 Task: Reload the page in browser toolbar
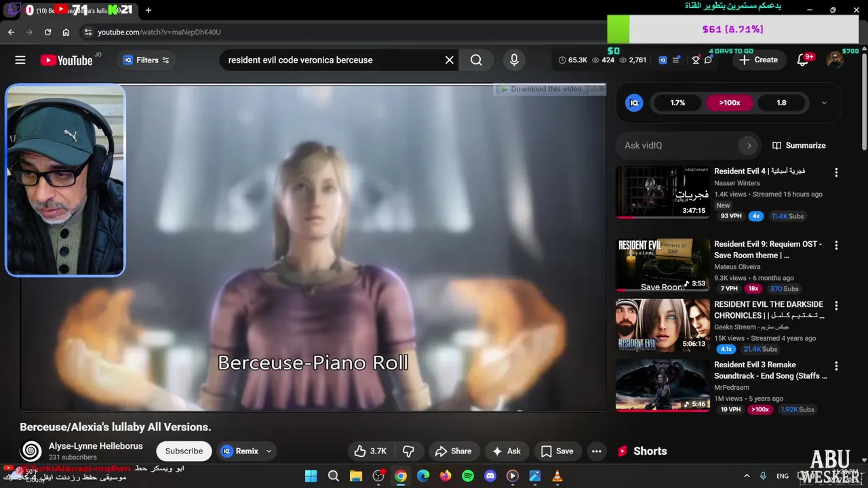pyautogui.click(x=47, y=32)
